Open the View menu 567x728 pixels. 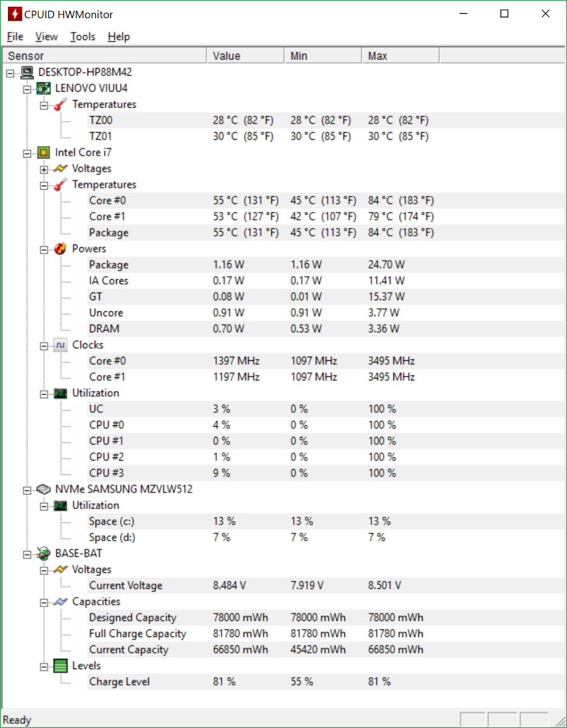point(47,36)
